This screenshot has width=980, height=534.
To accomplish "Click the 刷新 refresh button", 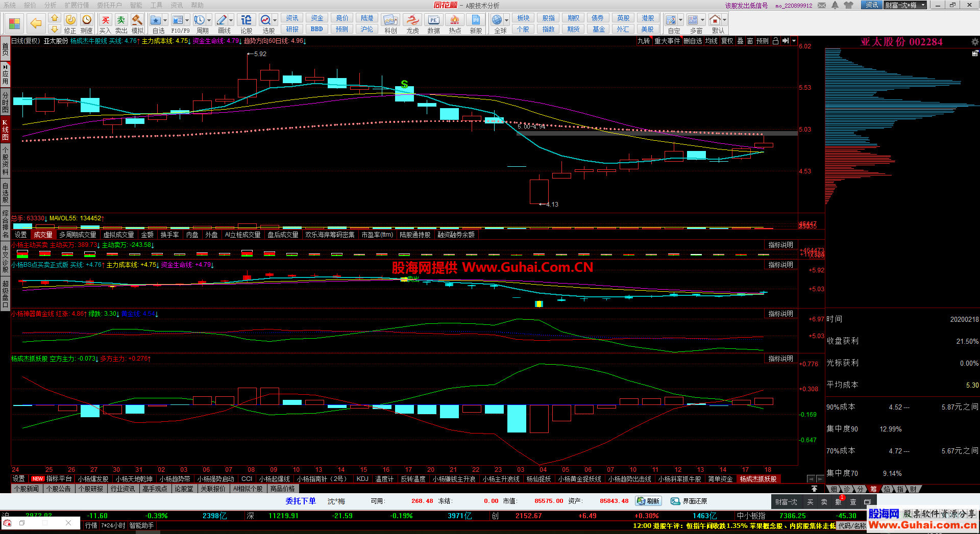I will pyautogui.click(x=648, y=501).
